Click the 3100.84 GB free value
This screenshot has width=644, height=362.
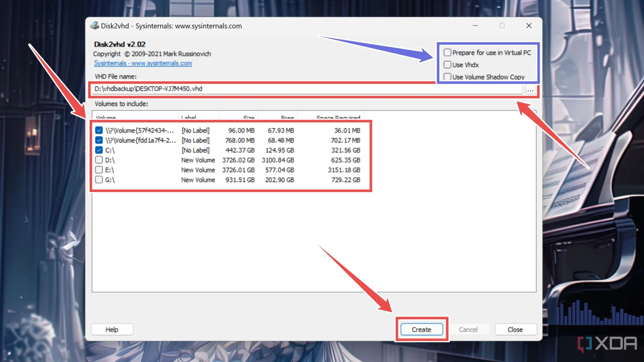(278, 160)
